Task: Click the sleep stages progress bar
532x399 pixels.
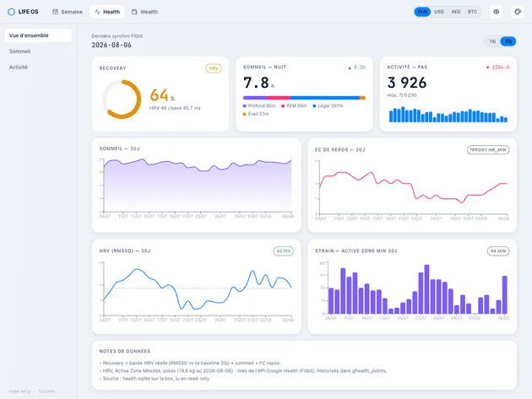Action: click(x=304, y=98)
